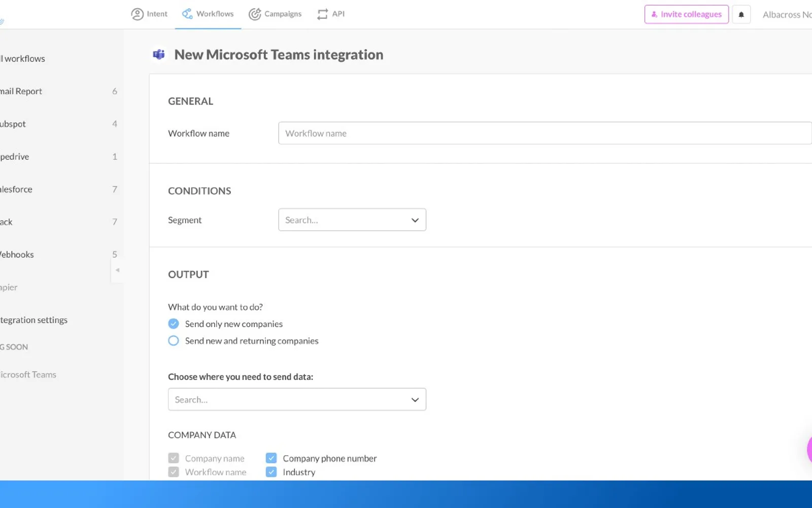This screenshot has width=812, height=508.
Task: Click the disabled Workflow name checkbox
Action: [x=174, y=472]
